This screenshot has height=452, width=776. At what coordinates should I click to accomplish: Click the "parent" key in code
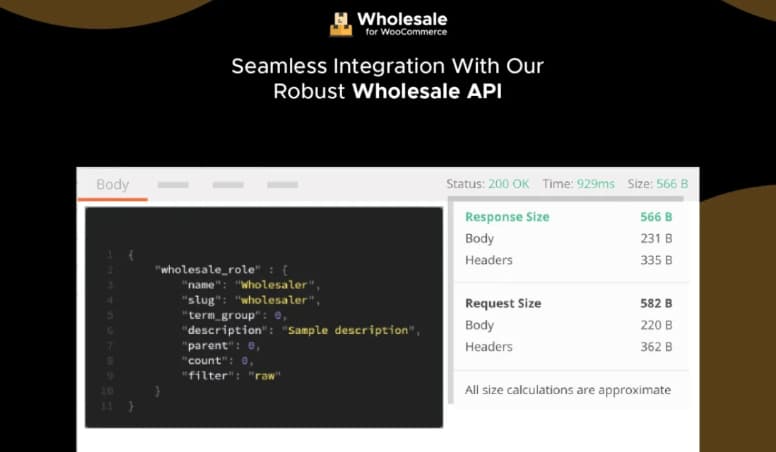click(x=211, y=346)
